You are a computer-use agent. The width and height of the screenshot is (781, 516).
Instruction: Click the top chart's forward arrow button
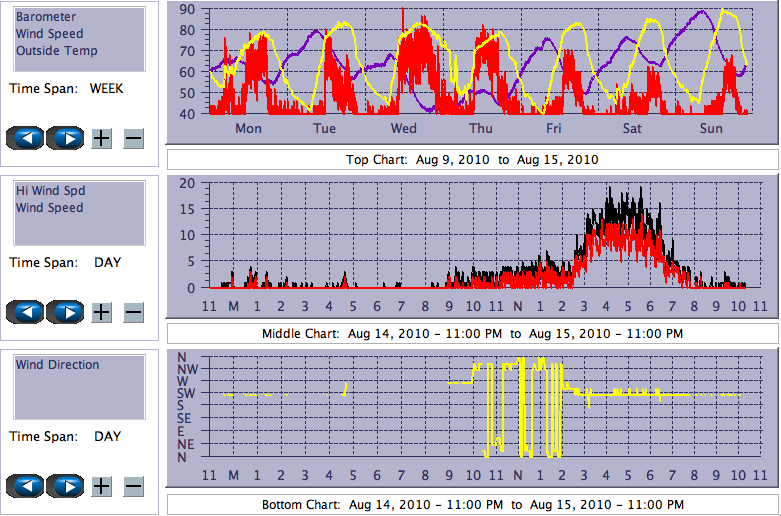click(65, 138)
